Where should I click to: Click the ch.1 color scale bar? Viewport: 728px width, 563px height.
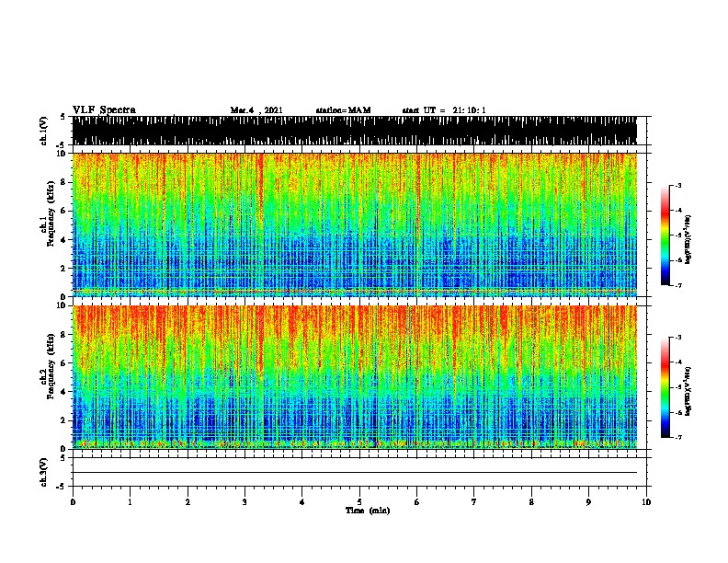(665, 236)
